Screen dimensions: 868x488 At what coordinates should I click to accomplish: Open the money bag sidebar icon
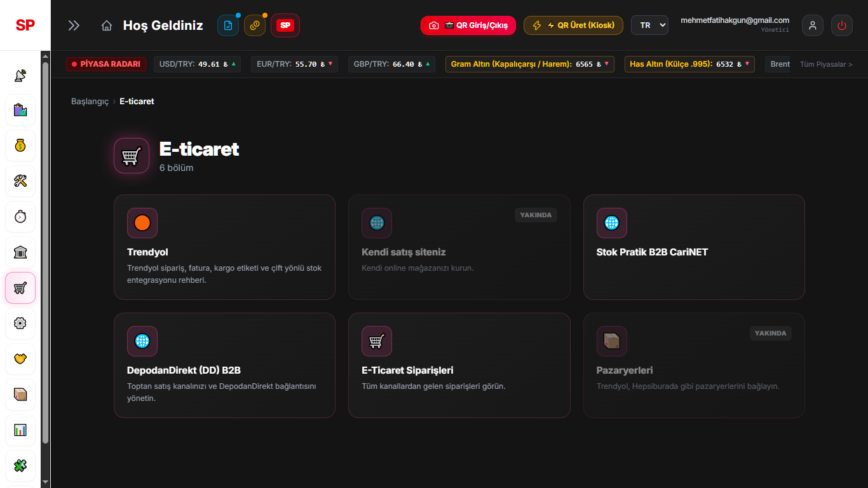20,146
